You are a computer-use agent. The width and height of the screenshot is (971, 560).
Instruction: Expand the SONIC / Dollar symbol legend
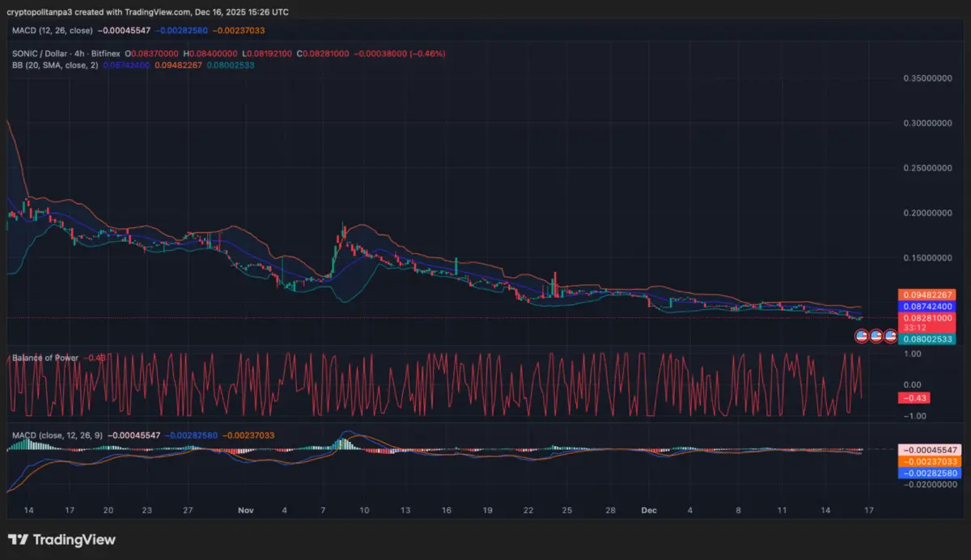(40, 52)
